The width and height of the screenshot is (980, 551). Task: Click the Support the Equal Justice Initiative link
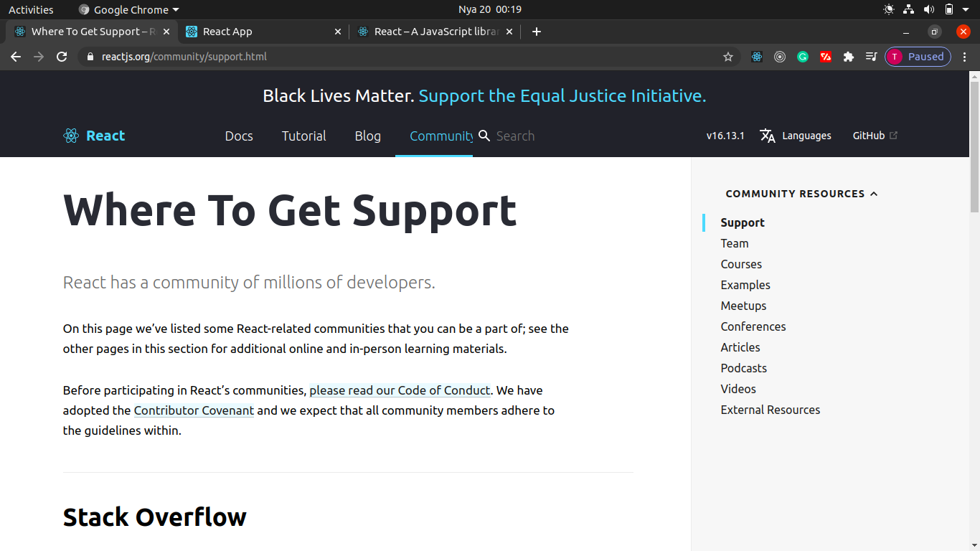tap(562, 95)
